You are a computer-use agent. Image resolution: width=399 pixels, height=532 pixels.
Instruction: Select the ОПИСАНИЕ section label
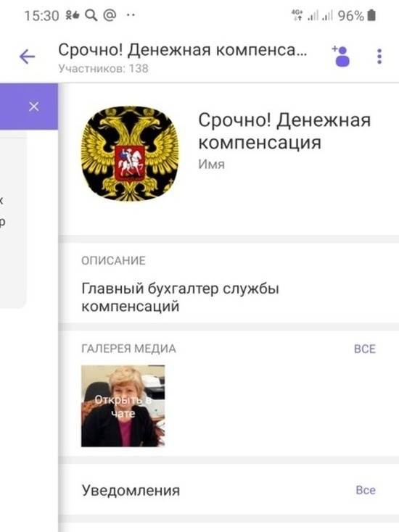coord(113,260)
